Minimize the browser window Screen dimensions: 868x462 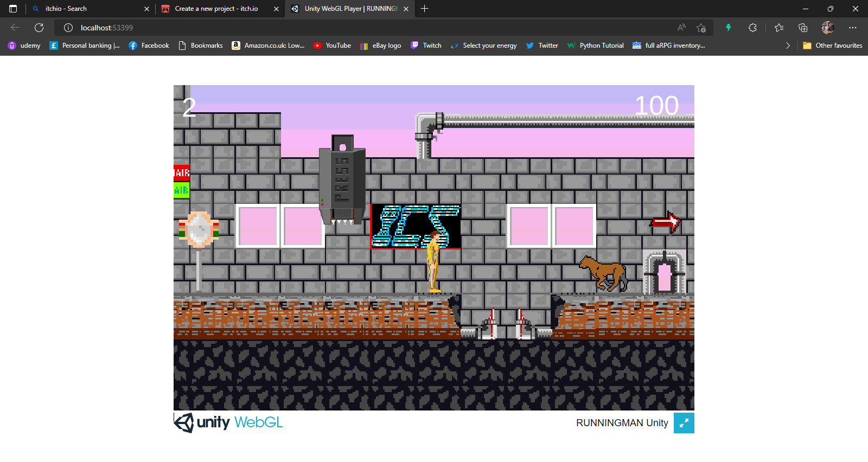click(806, 9)
